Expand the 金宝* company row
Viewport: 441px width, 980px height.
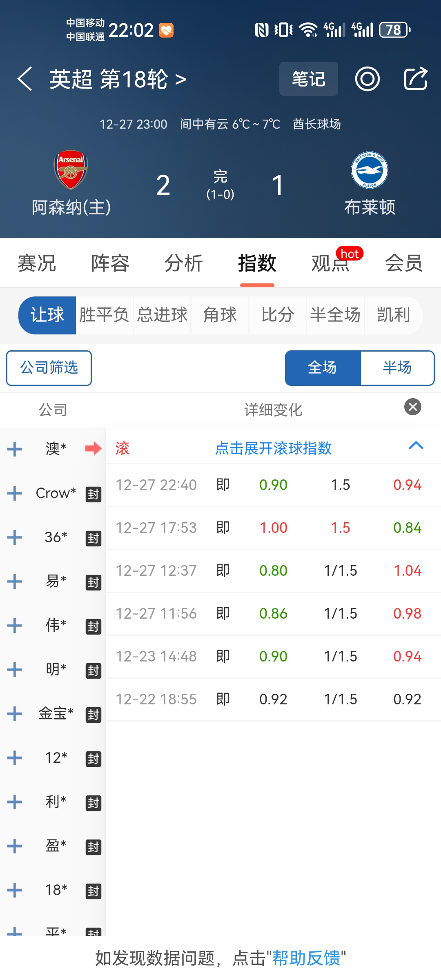click(x=15, y=714)
